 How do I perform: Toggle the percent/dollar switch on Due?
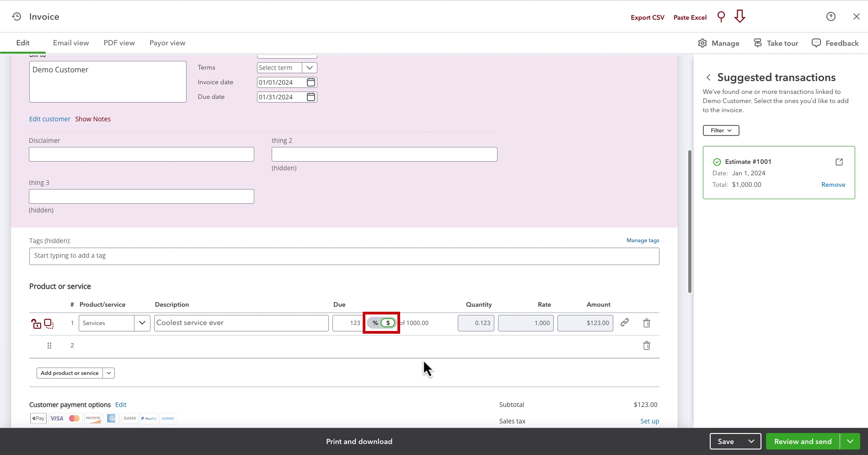[x=381, y=323]
